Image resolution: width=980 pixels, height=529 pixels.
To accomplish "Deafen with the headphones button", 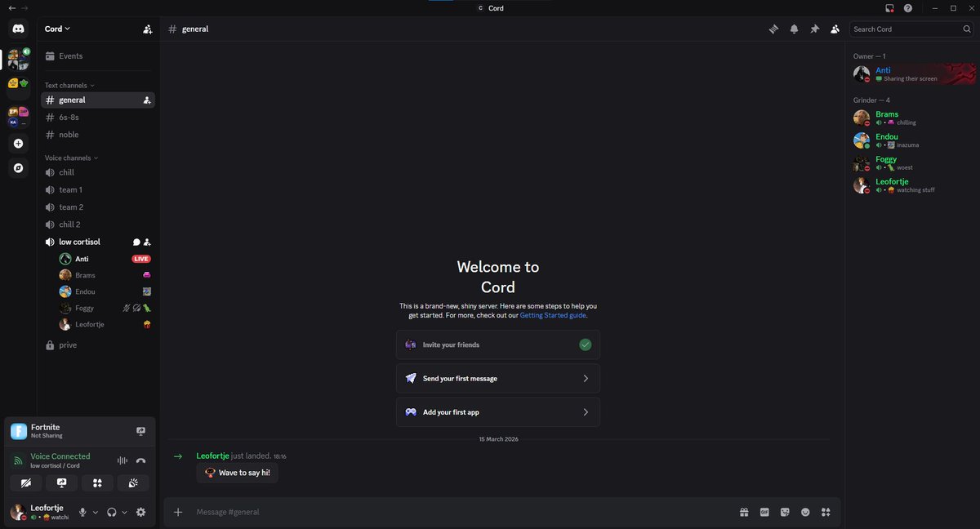I will pyautogui.click(x=111, y=512).
